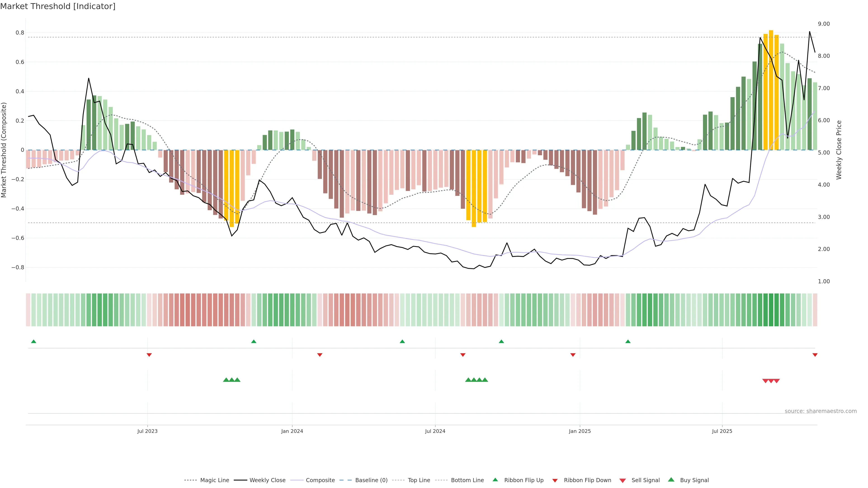Viewport: 868px width, 488px height.
Task: Click the leftmost Ribbon Flip Up triangle marker
Action: pos(33,342)
